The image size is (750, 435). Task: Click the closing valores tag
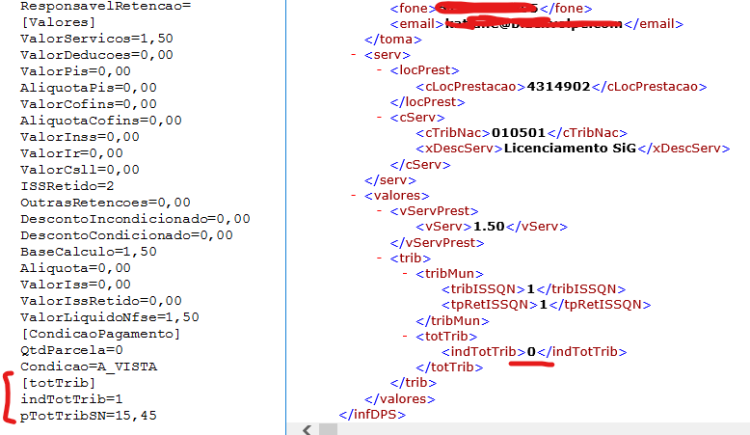(400, 399)
